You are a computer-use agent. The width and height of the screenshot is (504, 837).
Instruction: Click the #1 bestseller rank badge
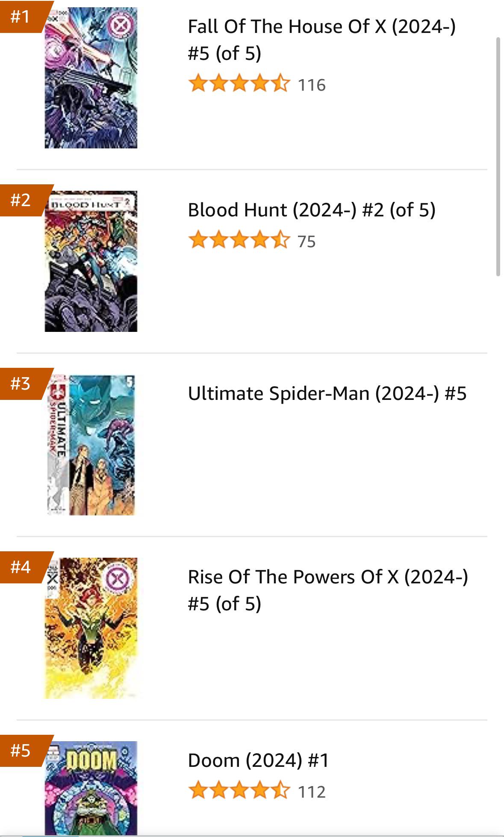[x=21, y=17]
